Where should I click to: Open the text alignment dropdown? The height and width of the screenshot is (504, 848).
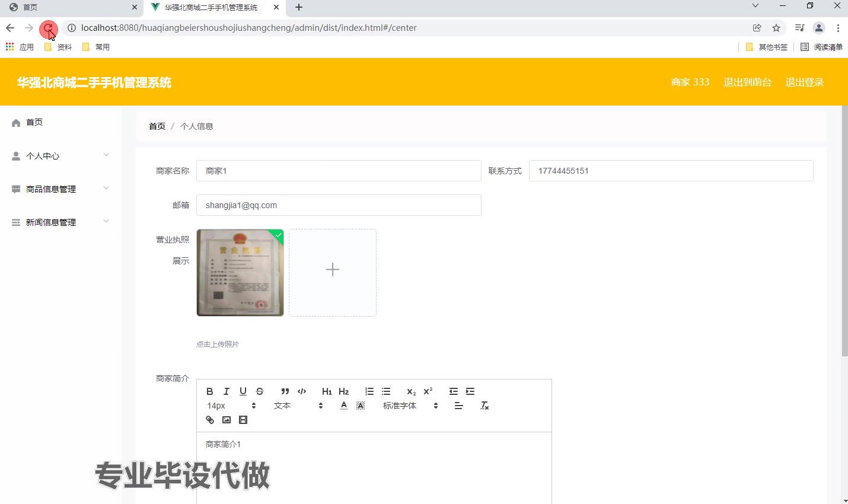pyautogui.click(x=458, y=406)
